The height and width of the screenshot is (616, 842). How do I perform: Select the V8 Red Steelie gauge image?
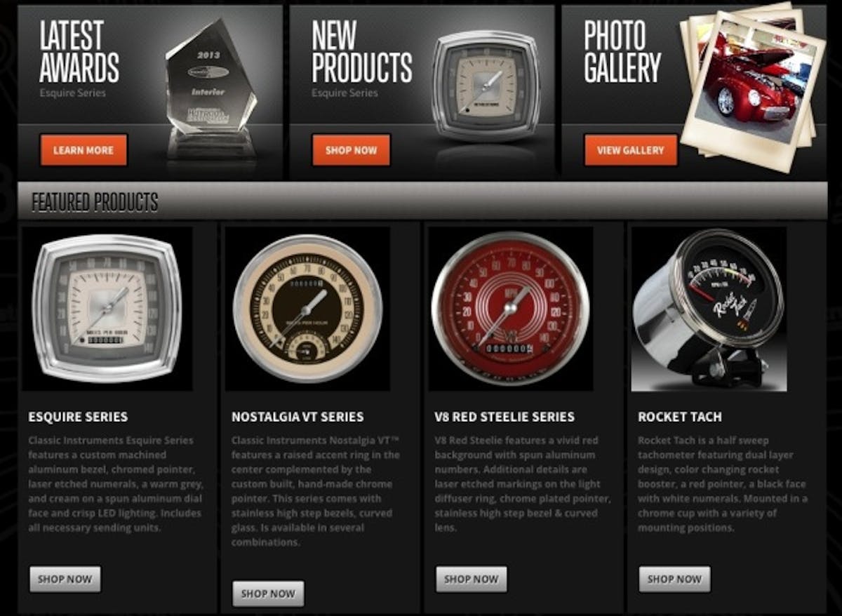click(510, 309)
